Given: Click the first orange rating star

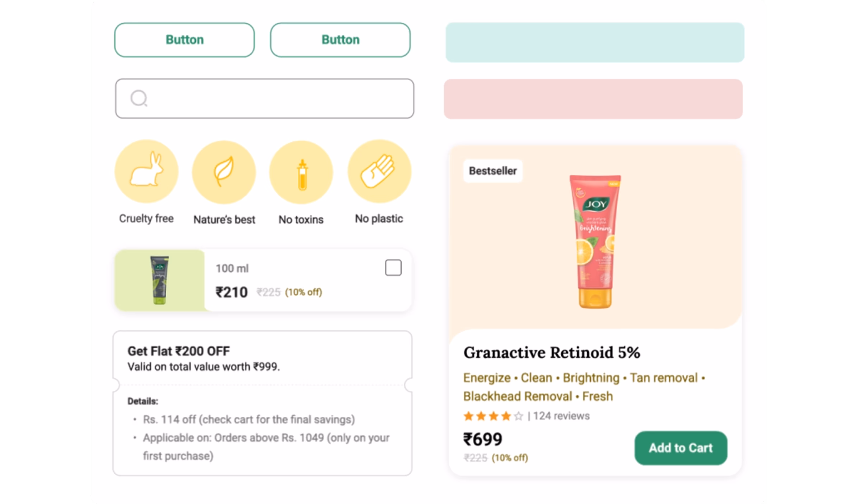Looking at the screenshot, I should click(x=469, y=416).
